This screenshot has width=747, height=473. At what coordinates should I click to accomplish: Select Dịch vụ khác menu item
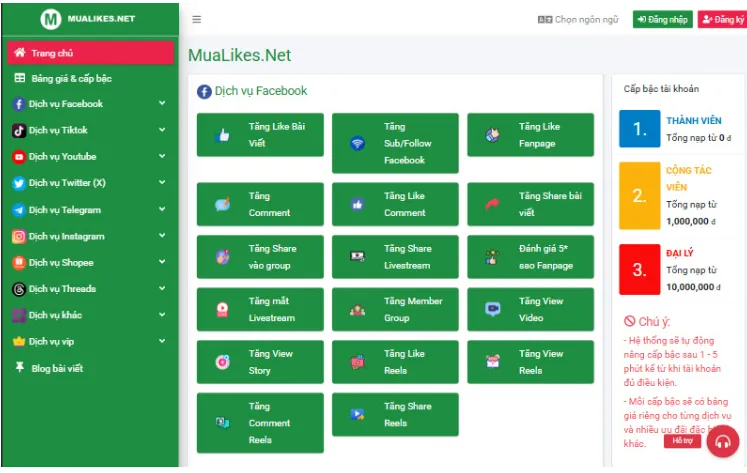91,315
